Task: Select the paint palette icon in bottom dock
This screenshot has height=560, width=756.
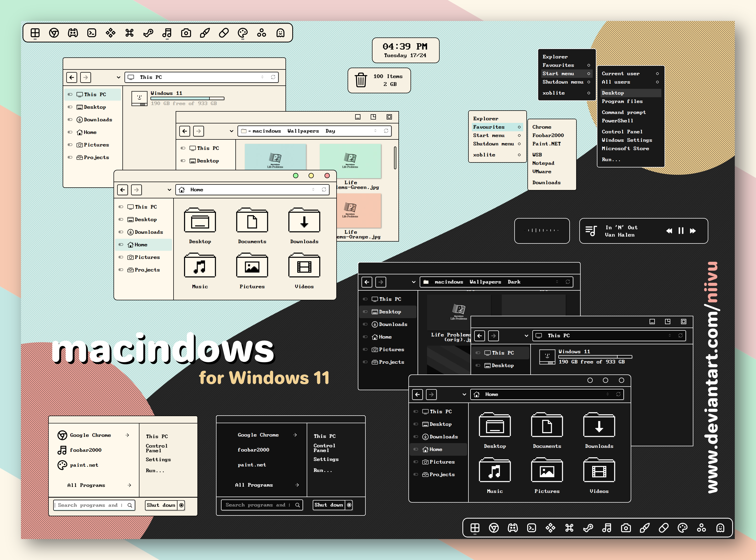Action: click(682, 528)
